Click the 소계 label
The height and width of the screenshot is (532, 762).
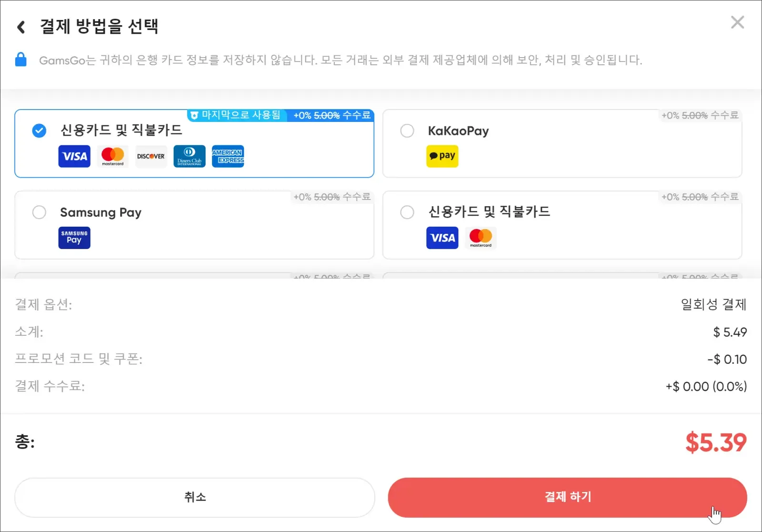pos(29,331)
